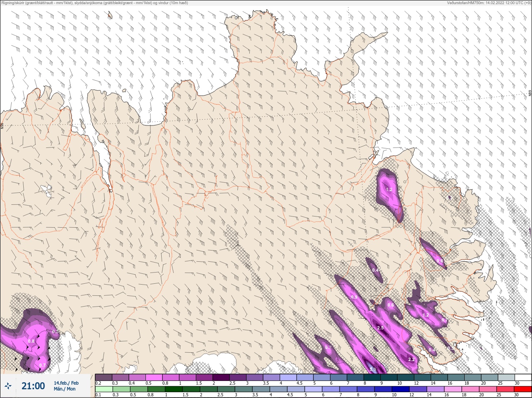
Task: Pick lower legend swatch between 3 and 3.5
Action: (244, 389)
